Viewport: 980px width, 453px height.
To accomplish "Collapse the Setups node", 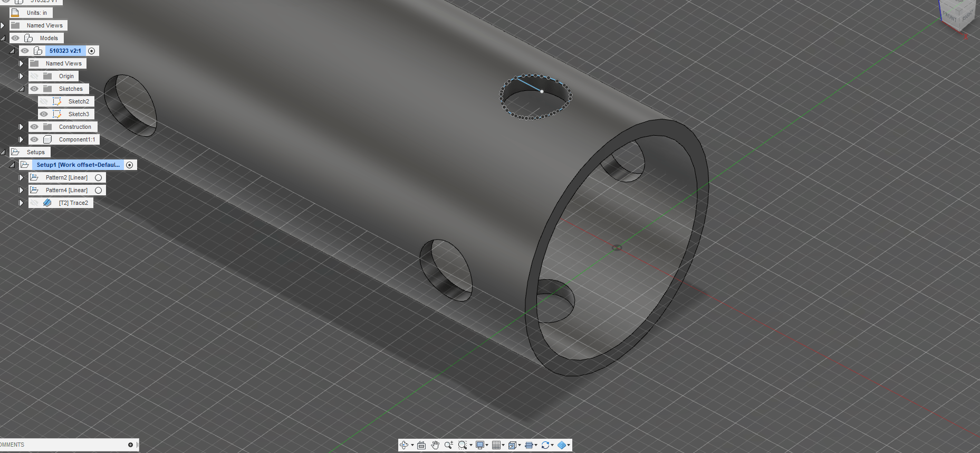I will click(3, 152).
